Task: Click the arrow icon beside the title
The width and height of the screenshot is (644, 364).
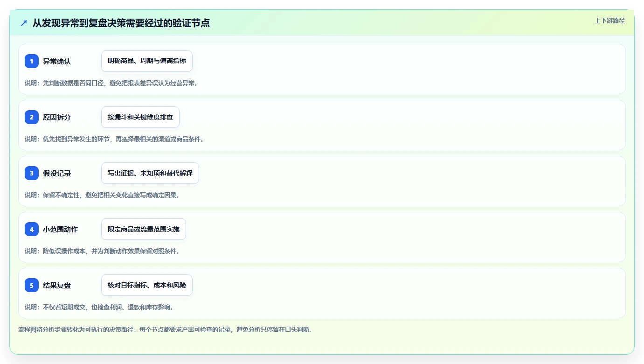Action: 24,23
